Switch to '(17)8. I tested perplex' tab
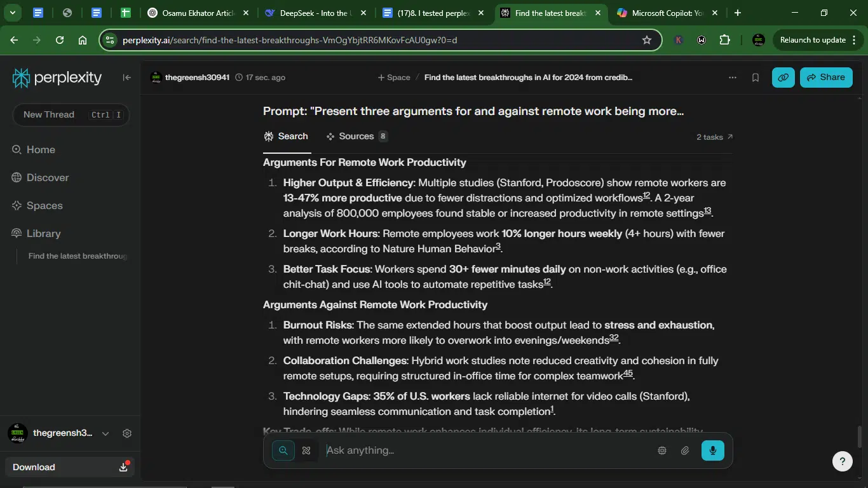Viewport: 868px width, 488px height. pyautogui.click(x=433, y=13)
